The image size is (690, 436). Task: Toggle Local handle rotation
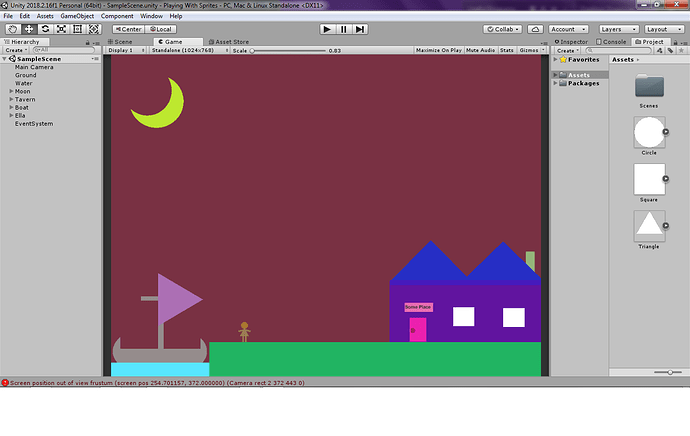161,29
